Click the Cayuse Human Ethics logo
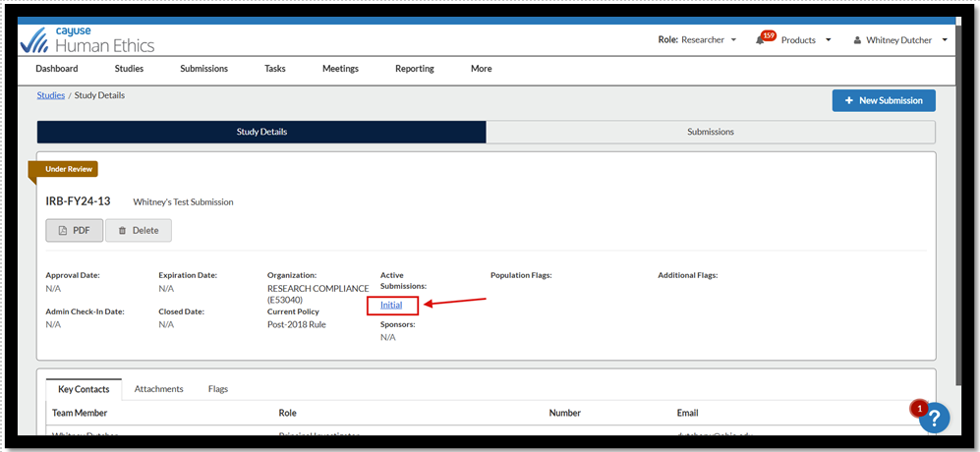 coord(86,40)
